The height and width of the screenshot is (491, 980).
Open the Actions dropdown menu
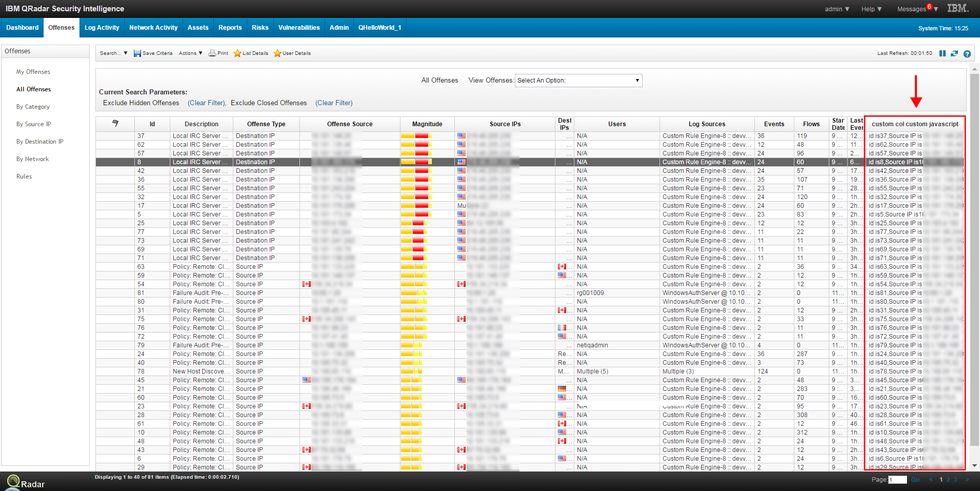click(x=190, y=53)
